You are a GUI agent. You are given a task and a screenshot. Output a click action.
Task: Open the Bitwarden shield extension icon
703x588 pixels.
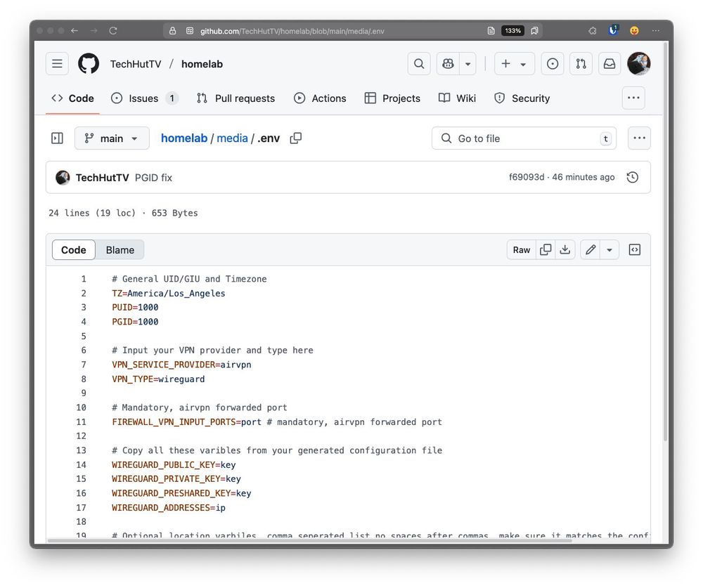(613, 30)
